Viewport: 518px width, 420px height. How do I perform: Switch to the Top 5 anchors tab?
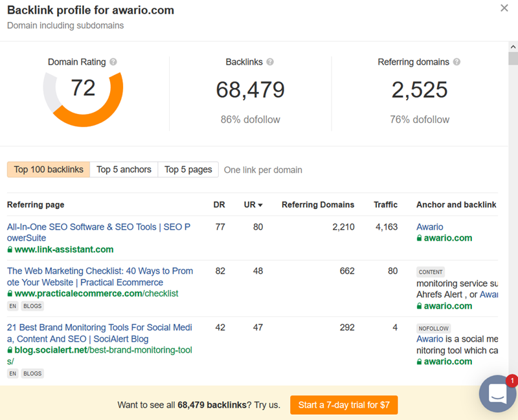(124, 170)
